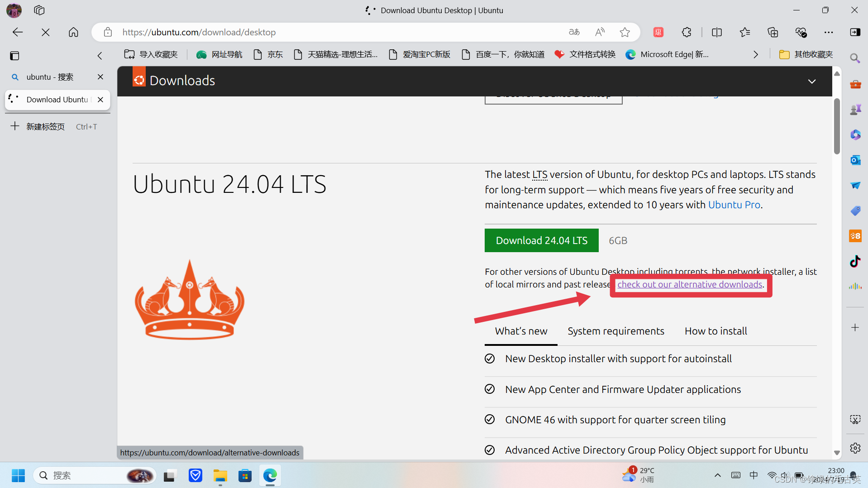Click the scrollbar down arrow
The image size is (868, 488).
837,453
